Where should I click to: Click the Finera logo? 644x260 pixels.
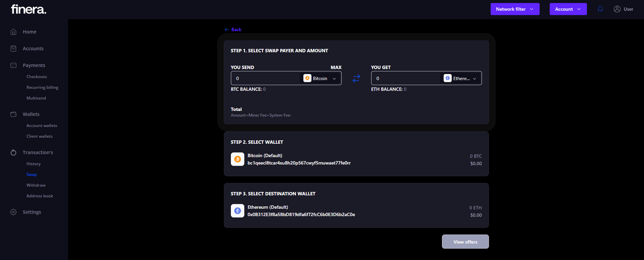pos(29,9)
